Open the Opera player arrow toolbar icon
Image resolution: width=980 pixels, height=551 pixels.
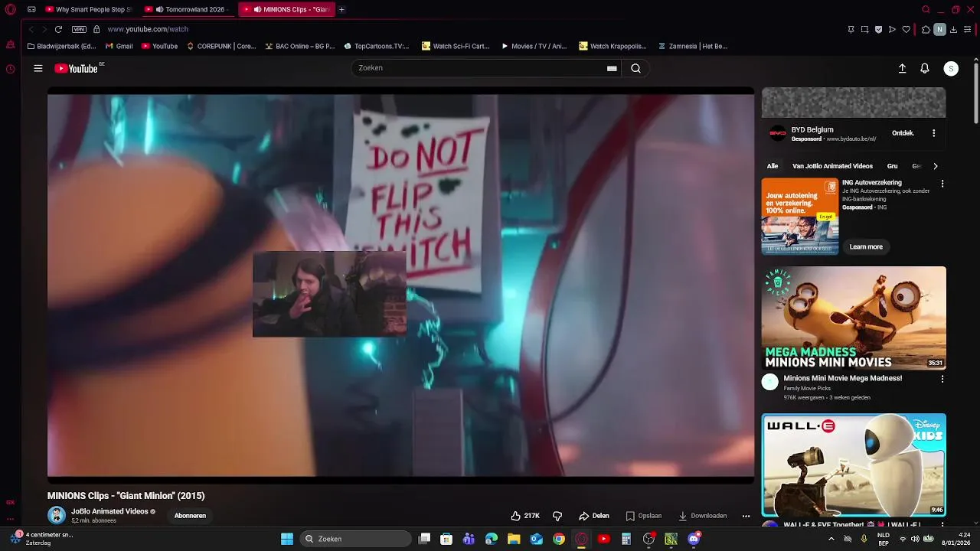(892, 29)
